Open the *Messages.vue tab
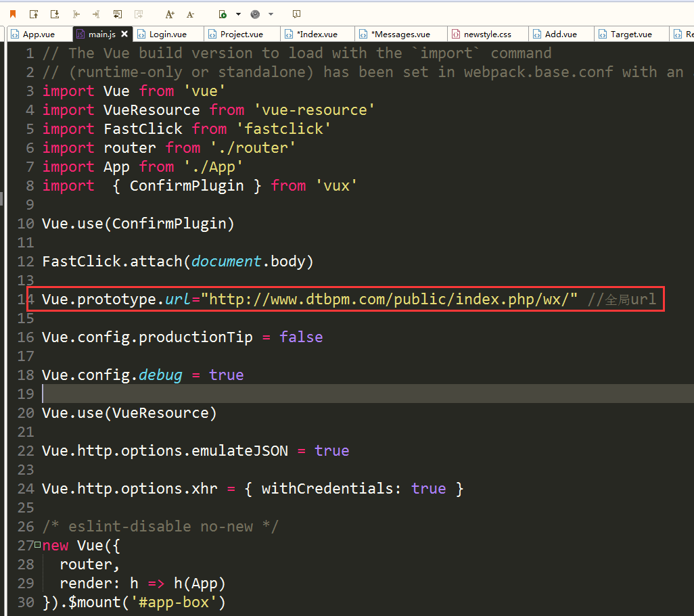The image size is (694, 616). 400,34
